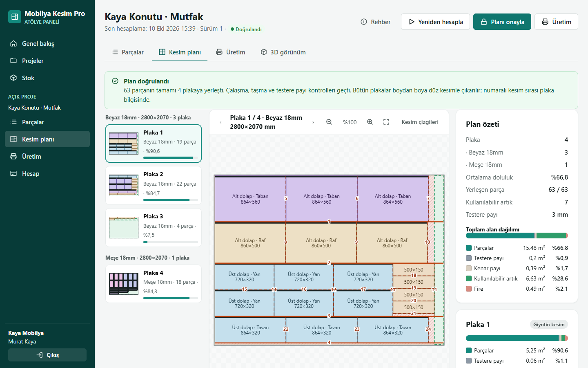Click cut line marker number 1
The image size is (588, 368).
329,222
